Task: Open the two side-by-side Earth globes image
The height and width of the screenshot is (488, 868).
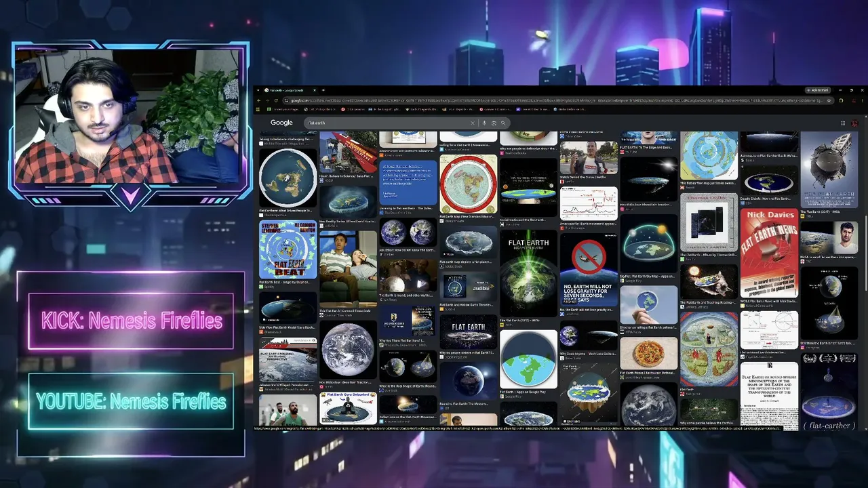Action: [x=408, y=232]
